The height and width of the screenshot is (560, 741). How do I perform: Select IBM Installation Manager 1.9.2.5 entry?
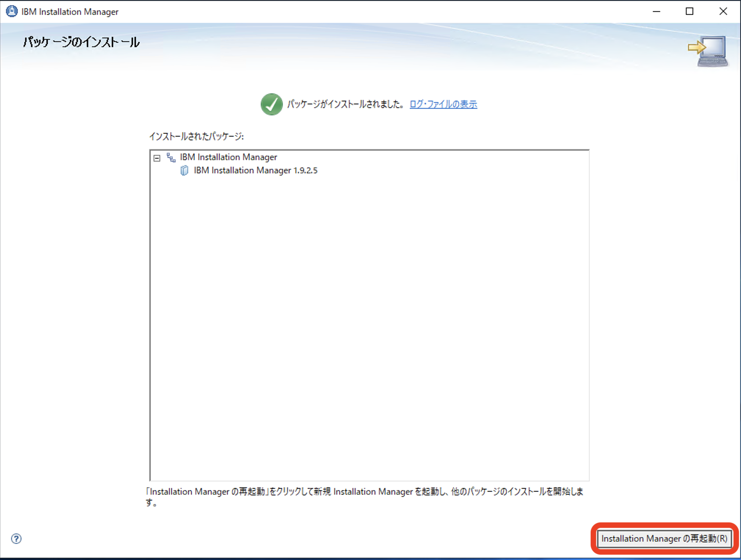coord(255,170)
